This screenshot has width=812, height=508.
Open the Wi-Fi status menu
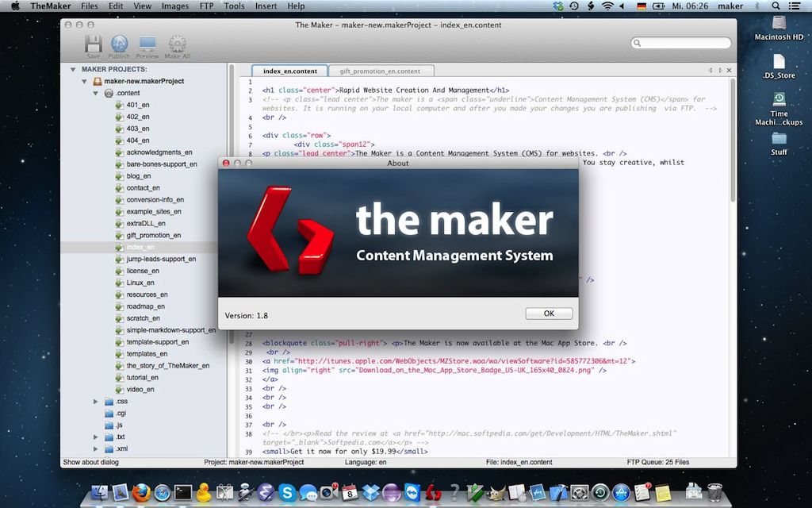pyautogui.click(x=607, y=6)
